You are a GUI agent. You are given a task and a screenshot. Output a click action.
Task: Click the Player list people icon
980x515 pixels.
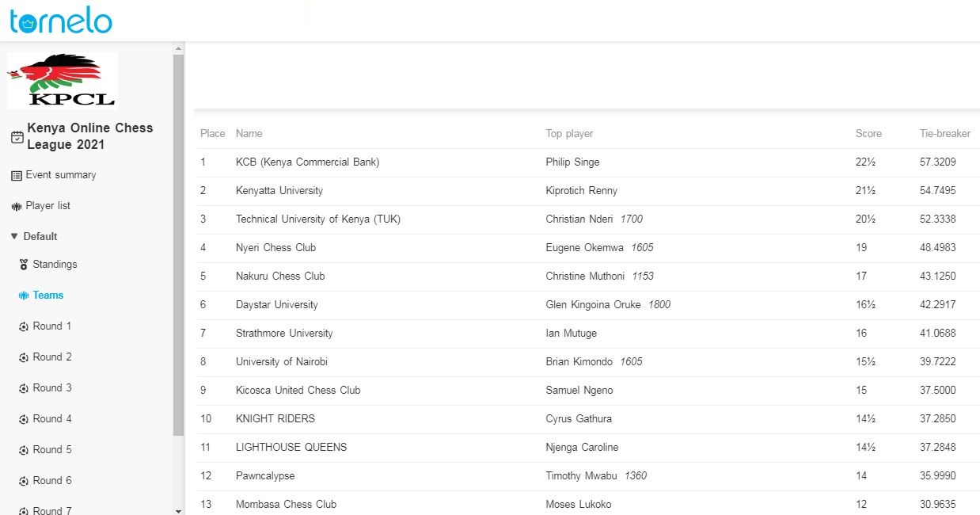[17, 206]
